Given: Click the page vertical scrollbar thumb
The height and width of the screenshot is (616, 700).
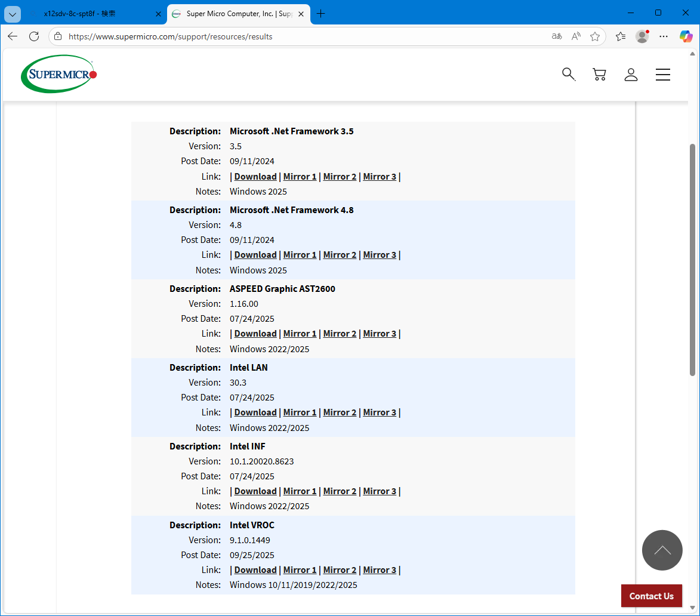Looking at the screenshot, I should [x=692, y=260].
